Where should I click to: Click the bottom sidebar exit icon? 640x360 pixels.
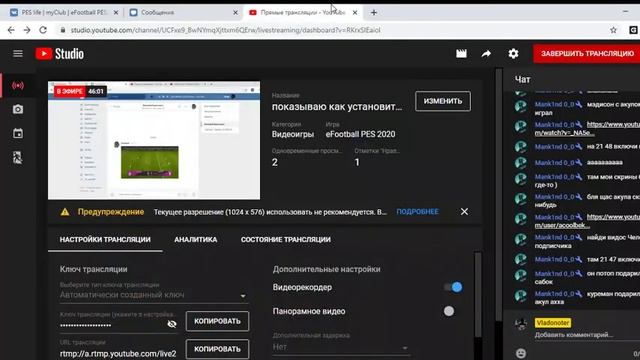coord(18,158)
